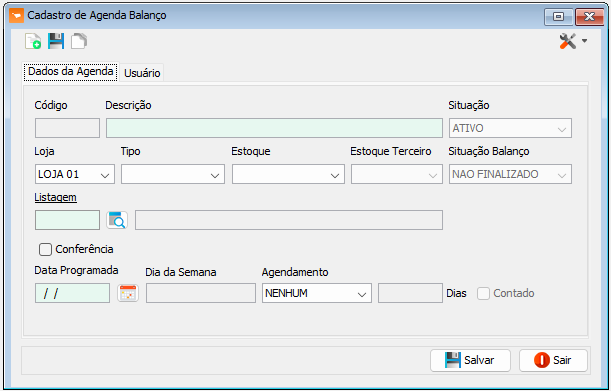
Task: Toggle the Contado checkbox
Action: [483, 293]
